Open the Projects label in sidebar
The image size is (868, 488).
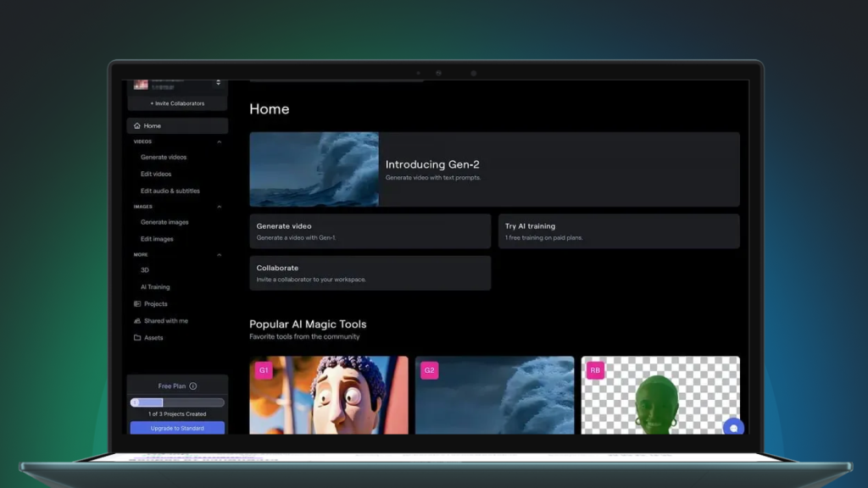pyautogui.click(x=156, y=304)
